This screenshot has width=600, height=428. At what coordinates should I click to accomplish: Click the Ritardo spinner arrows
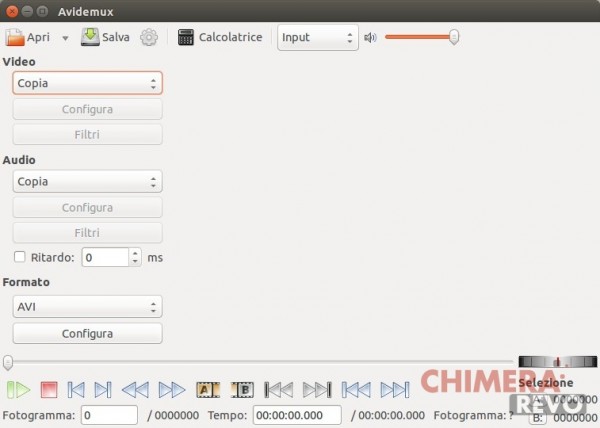135,257
